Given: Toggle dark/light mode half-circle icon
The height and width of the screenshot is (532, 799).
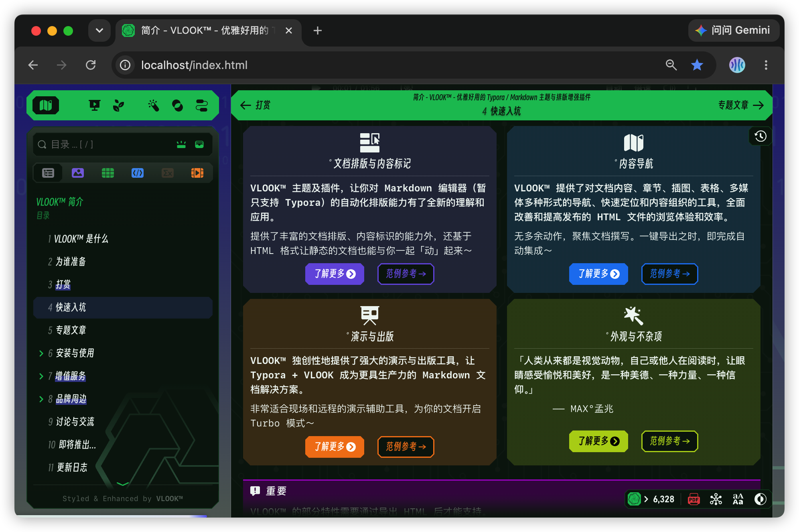Looking at the screenshot, I should 760,499.
